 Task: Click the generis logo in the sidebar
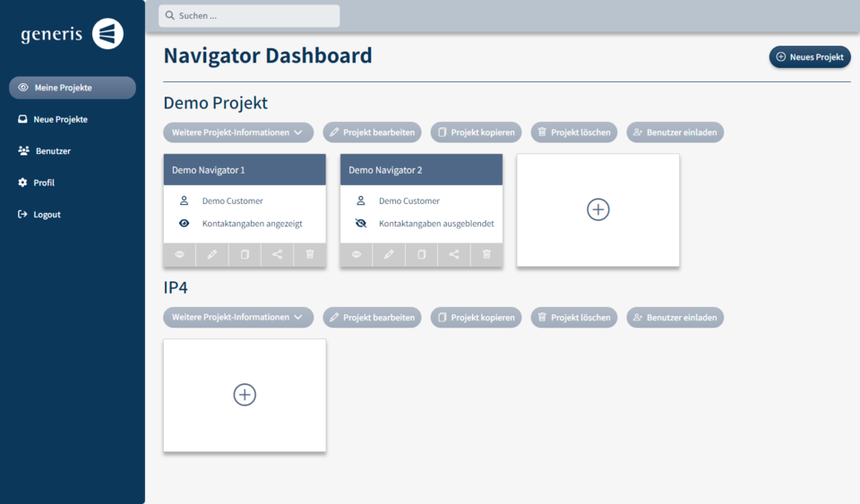pyautogui.click(x=72, y=34)
